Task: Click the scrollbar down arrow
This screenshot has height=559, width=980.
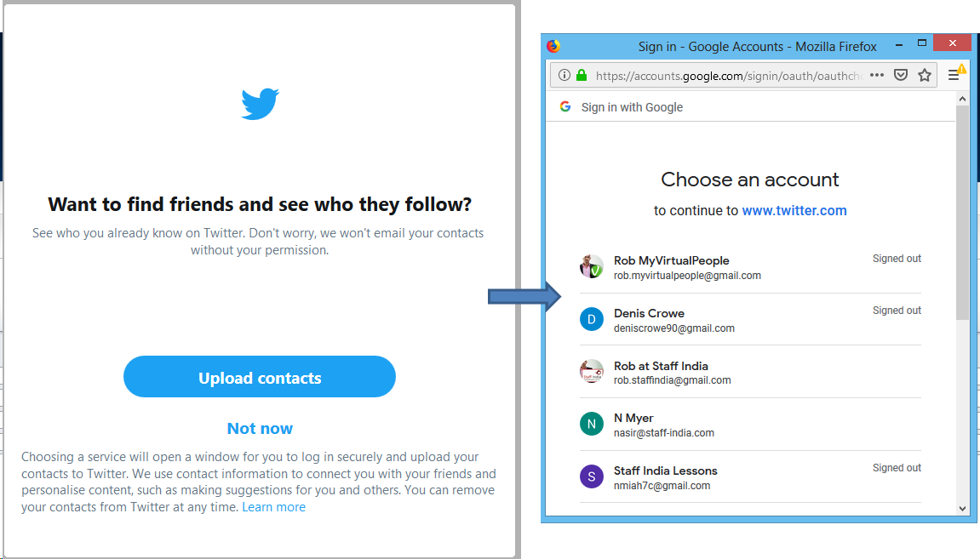Action: click(x=962, y=509)
